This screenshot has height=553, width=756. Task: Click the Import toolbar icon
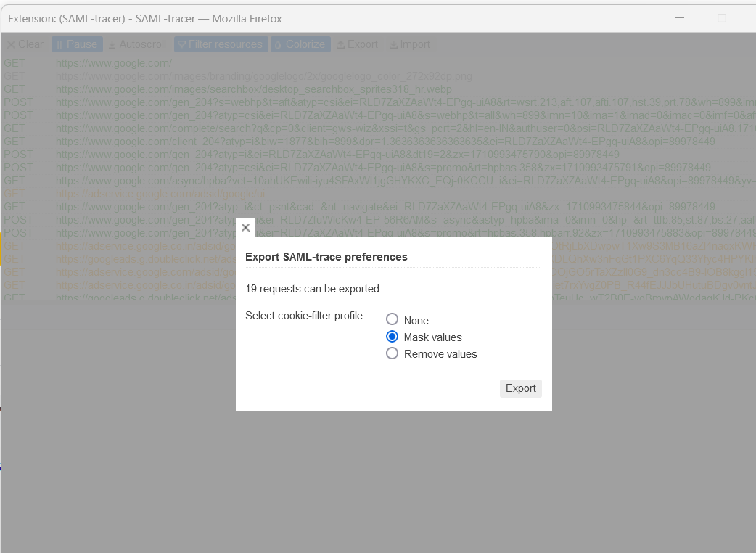pyautogui.click(x=408, y=44)
